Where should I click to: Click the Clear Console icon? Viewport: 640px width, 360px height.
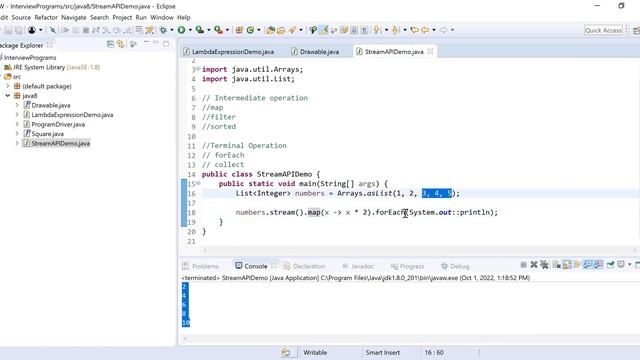tap(556, 265)
